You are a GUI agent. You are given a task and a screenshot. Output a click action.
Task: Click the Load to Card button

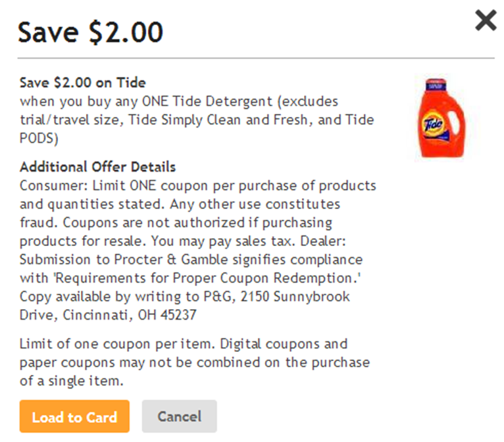74,416
